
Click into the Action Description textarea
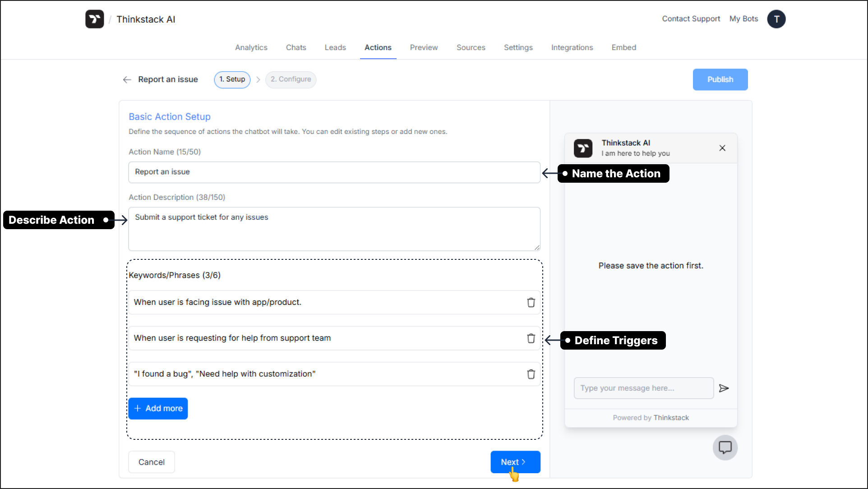coord(334,229)
